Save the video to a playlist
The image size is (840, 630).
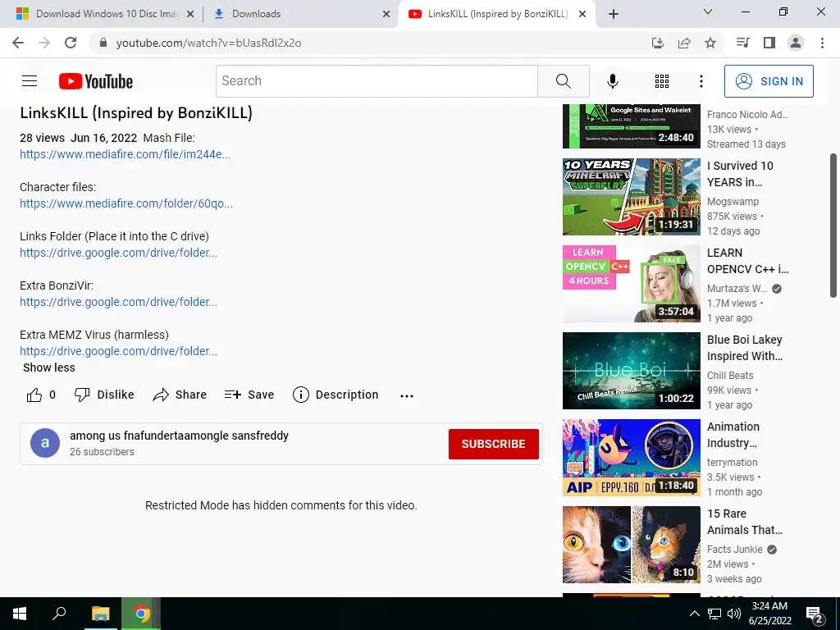pos(249,395)
